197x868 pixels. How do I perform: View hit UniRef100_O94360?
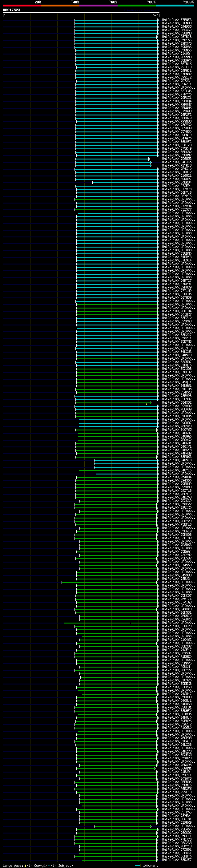pos(176,481)
